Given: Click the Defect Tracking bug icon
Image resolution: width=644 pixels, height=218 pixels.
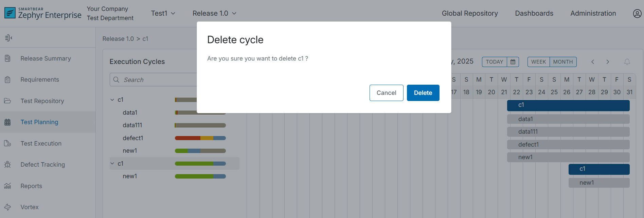Looking at the screenshot, I should click(x=7, y=165).
